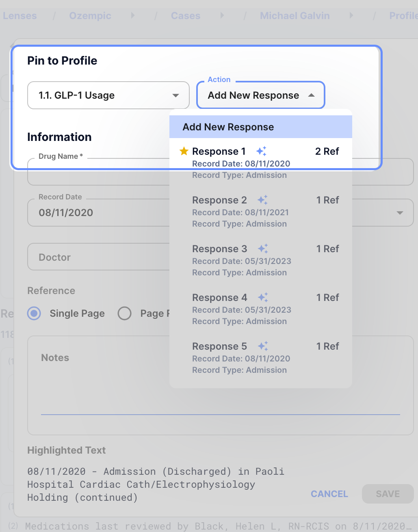
Task: Select Response 2 dated 08/11/2021
Action: click(261, 212)
